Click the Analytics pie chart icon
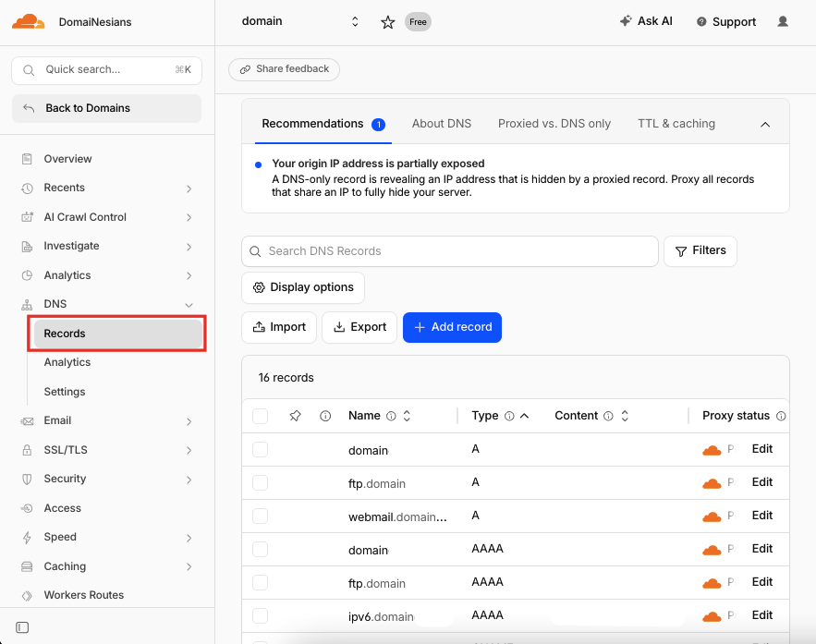 [27, 275]
